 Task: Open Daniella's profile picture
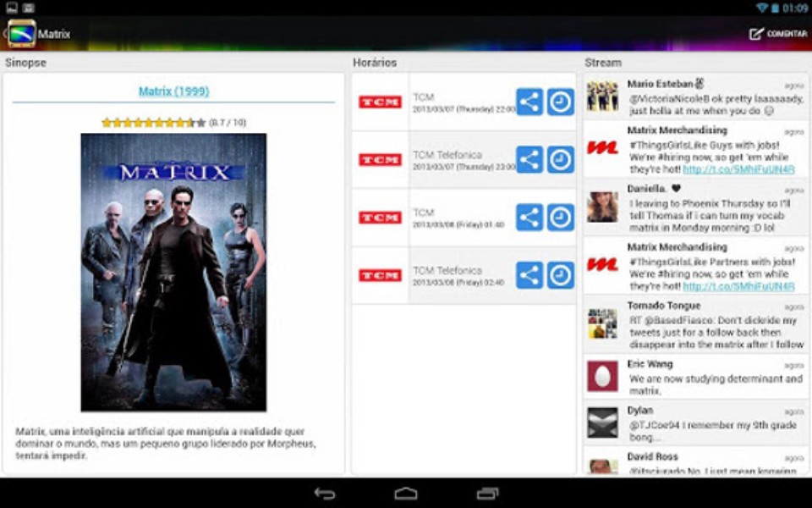(x=602, y=207)
